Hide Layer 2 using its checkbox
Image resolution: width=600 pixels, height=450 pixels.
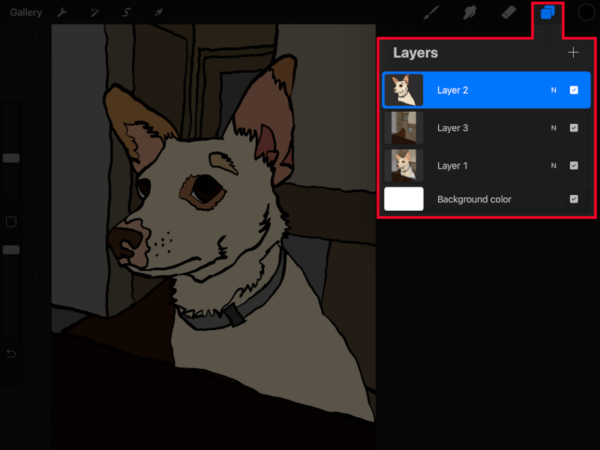tap(574, 90)
